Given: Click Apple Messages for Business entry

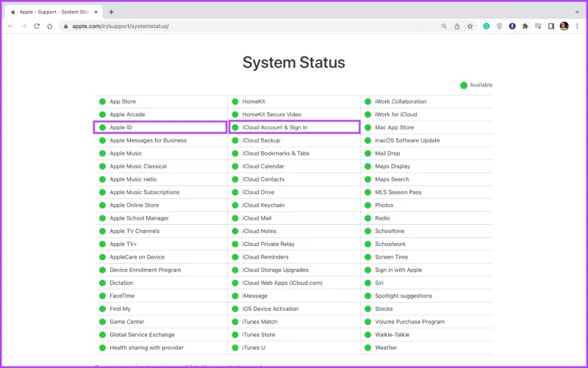Looking at the screenshot, I should coord(148,140).
